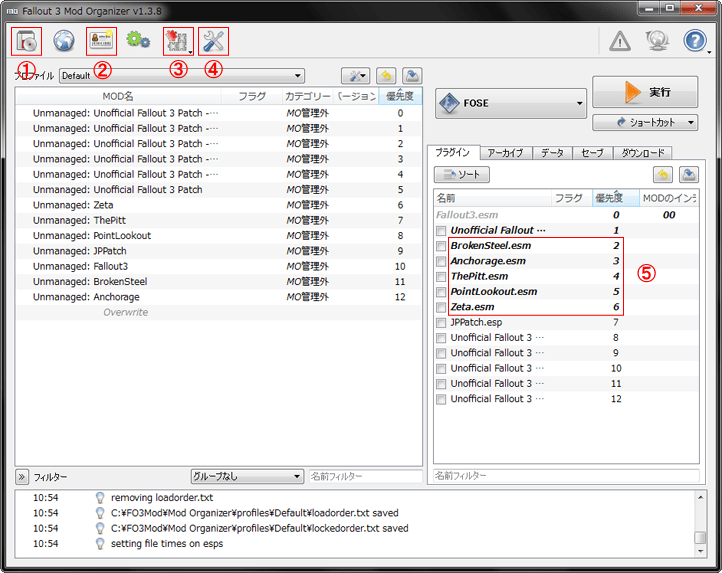
Task: Click the update globe icon
Action: click(657, 41)
